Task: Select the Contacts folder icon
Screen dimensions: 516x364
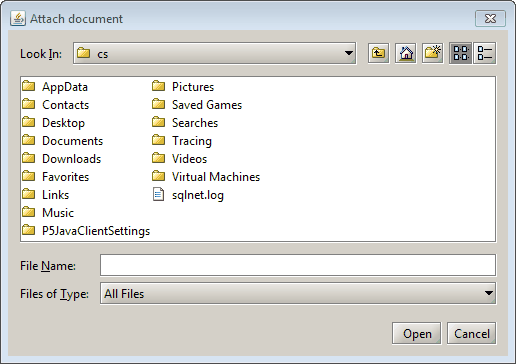Action: tap(29, 104)
